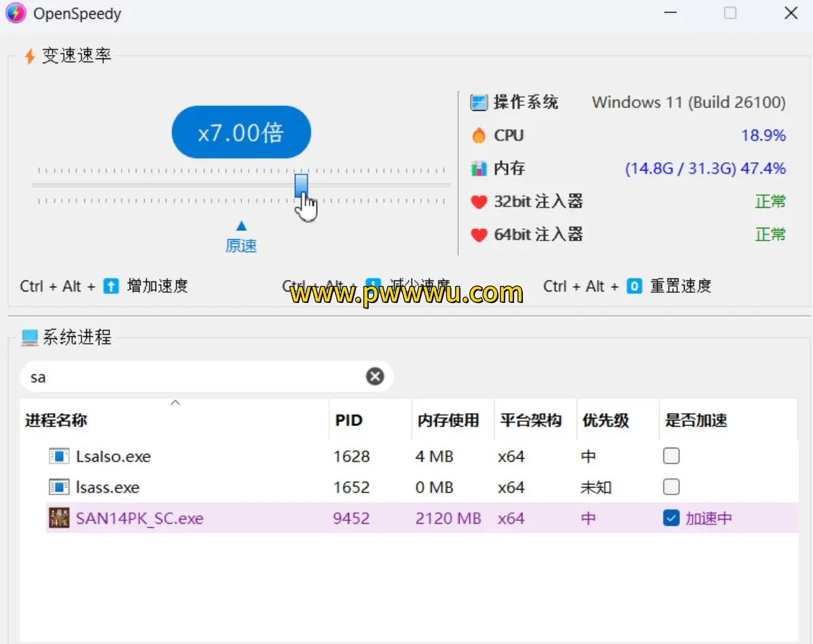Click the CPU flame icon
813x644 pixels.
478,135
